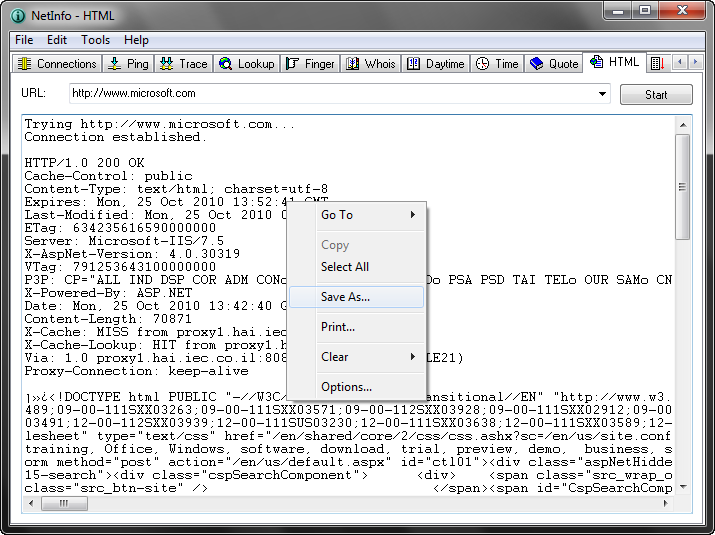Viewport: 715px width, 535px height.
Task: Go to the Finger tab
Action: (310, 63)
